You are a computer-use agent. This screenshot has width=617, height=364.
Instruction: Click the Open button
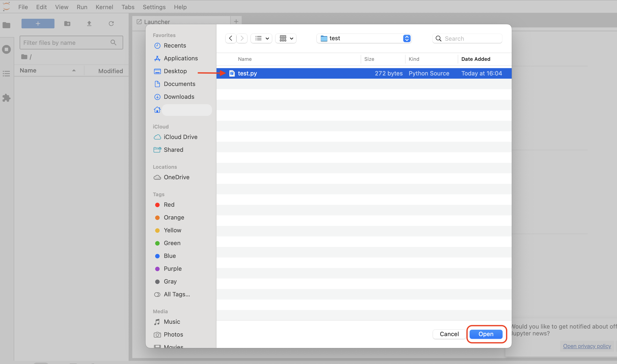point(486,334)
